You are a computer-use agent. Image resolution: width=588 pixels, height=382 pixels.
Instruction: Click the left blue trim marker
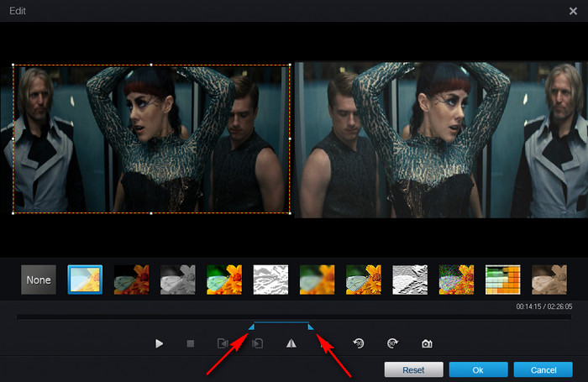pyautogui.click(x=252, y=327)
